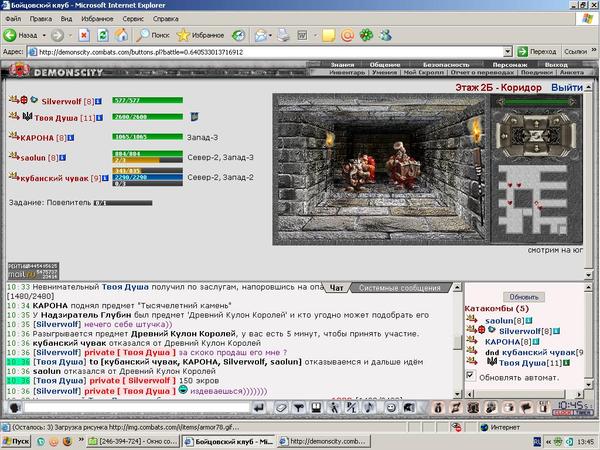The image size is (600, 450).
Task: Open the Избранное menu in menu bar
Action: tap(97, 19)
